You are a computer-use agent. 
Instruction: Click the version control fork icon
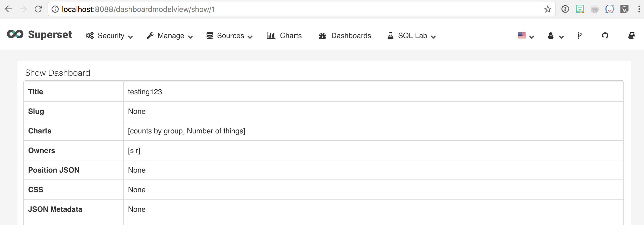pos(579,35)
